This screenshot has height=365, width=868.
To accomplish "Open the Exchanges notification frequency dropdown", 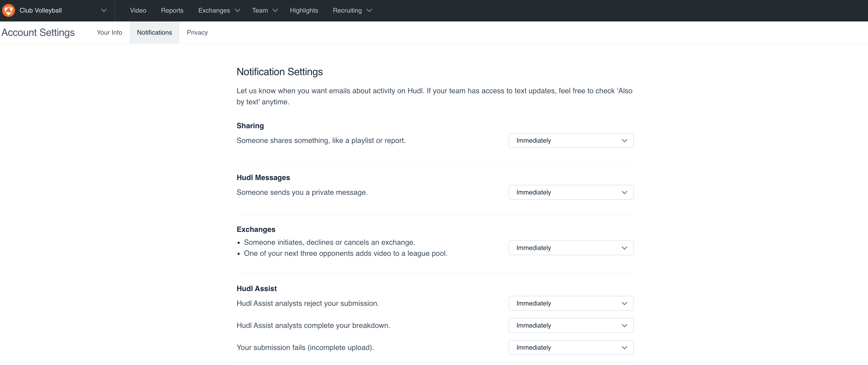I will [571, 248].
